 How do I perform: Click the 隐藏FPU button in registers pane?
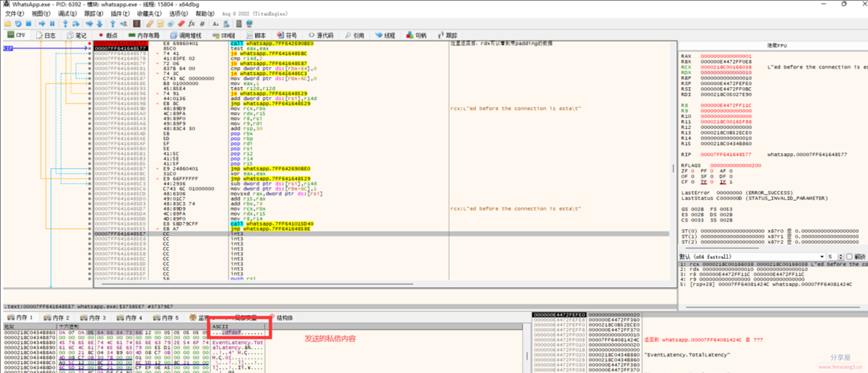coord(777,46)
